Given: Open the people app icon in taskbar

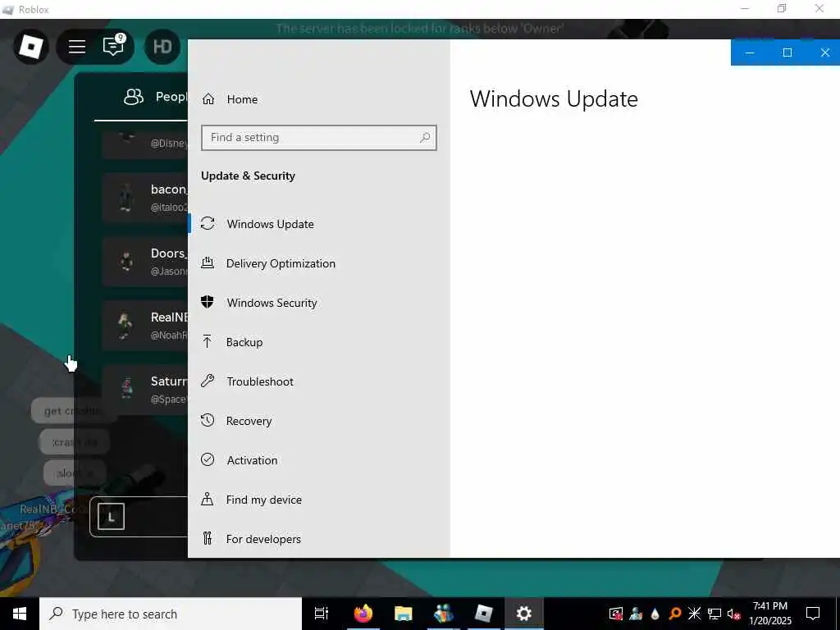Looking at the screenshot, I should 444,614.
